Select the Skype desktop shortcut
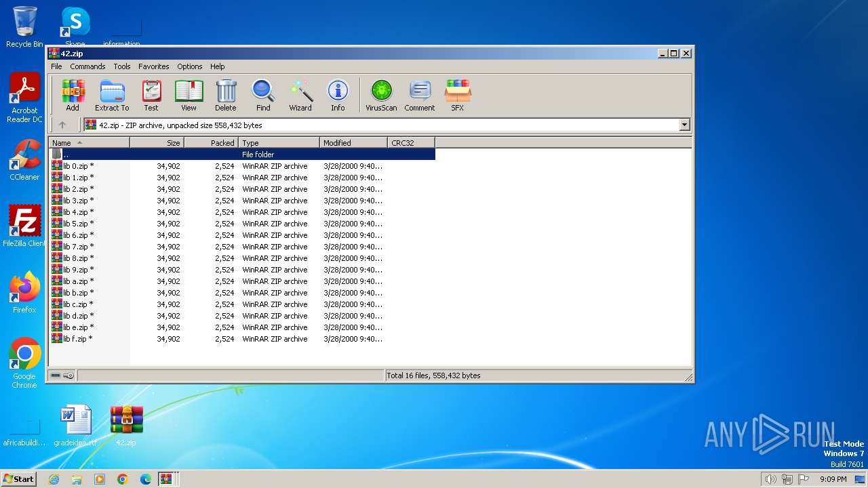Screen dimensions: 868x488 coord(75,27)
